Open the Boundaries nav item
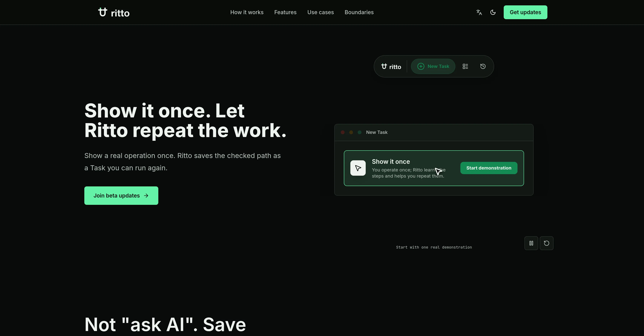644x336 pixels. click(359, 12)
